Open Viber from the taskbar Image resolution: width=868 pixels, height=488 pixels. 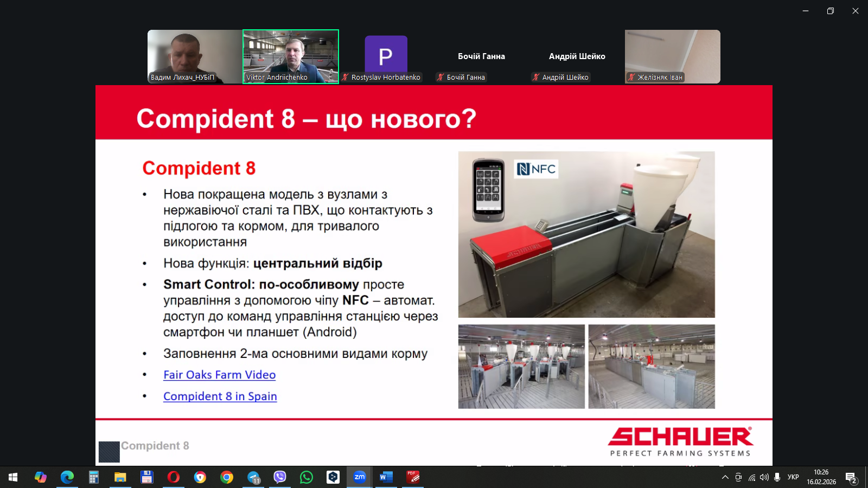tap(280, 477)
